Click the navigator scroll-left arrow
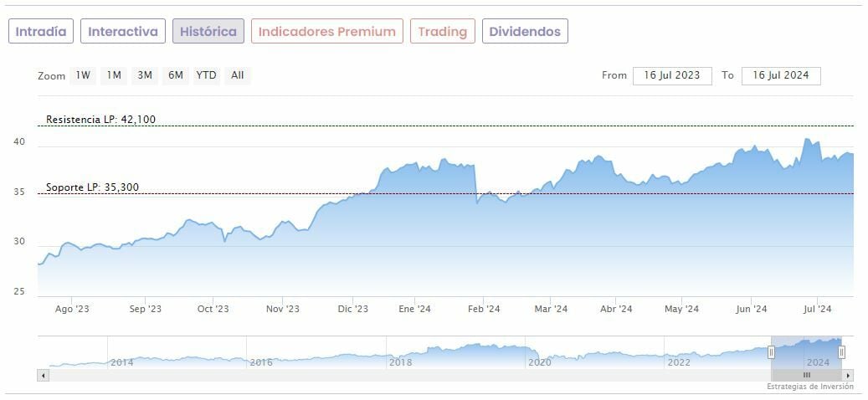868x400 pixels. 42,376
